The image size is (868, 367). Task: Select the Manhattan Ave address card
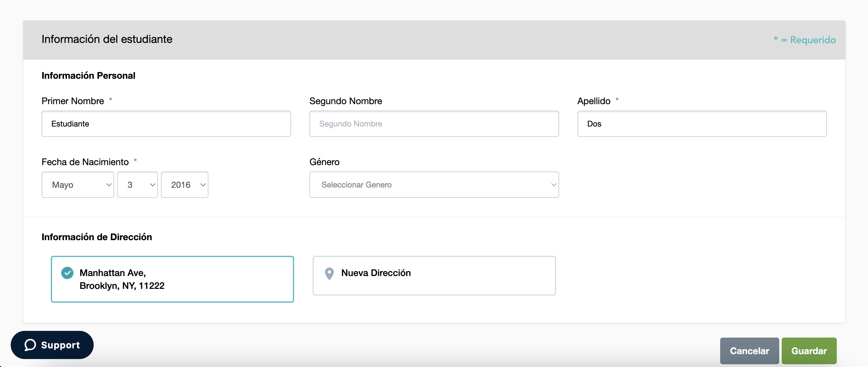(172, 279)
